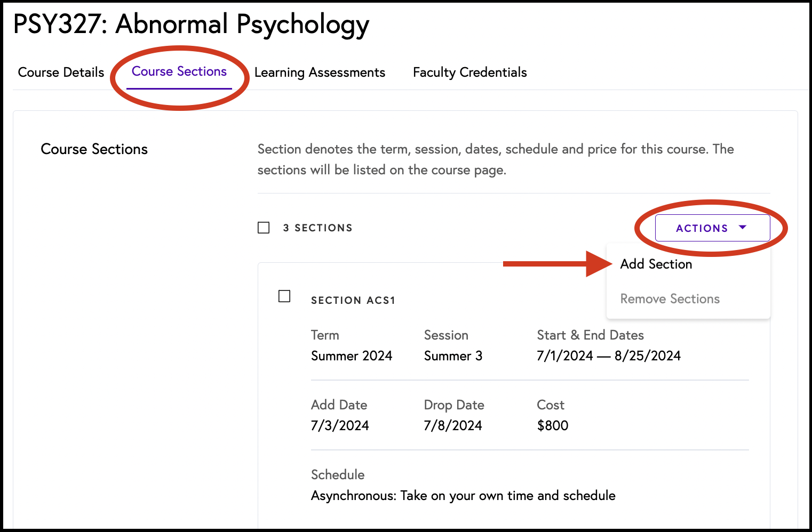Viewport: 812px width, 532px height.
Task: Click the Start & End Dates label
Action: (590, 335)
